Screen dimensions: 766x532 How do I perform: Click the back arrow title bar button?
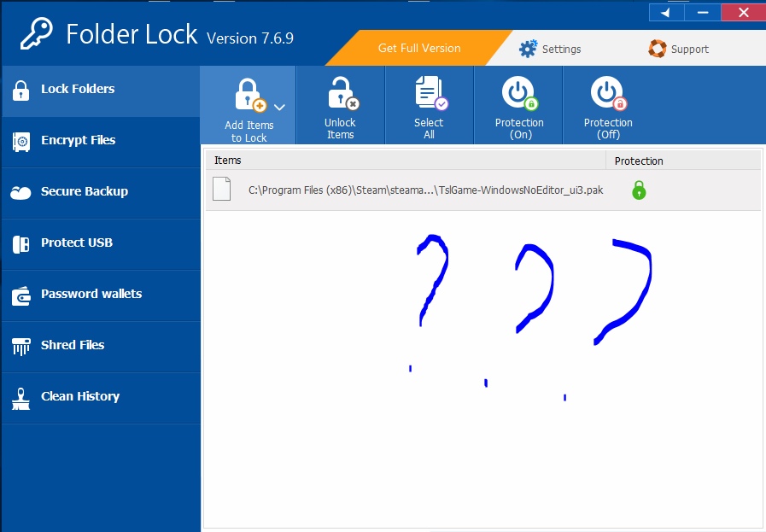666,12
